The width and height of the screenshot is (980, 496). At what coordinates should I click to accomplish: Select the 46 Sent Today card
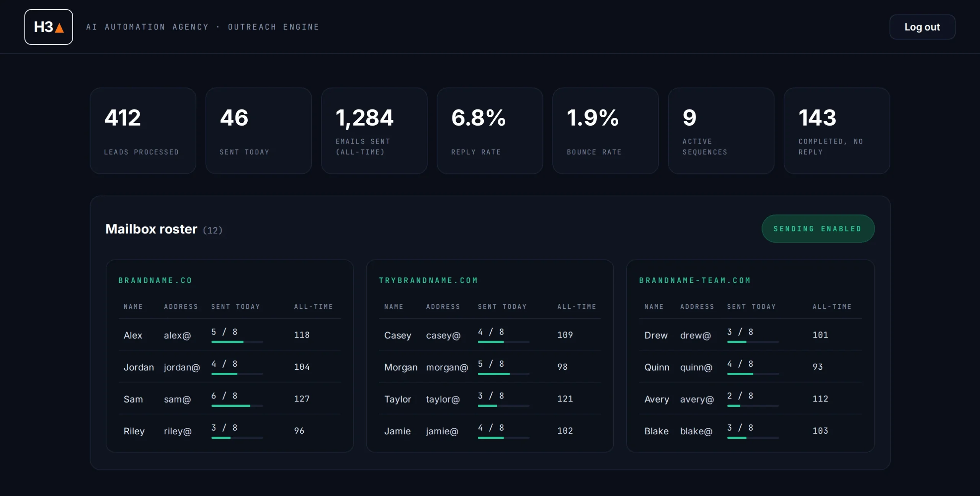[x=258, y=131]
